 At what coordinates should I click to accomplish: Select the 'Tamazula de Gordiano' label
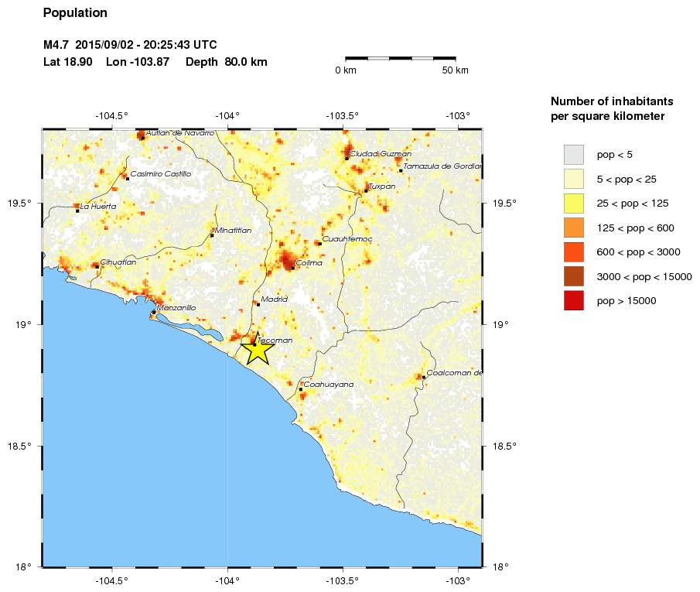[443, 166]
